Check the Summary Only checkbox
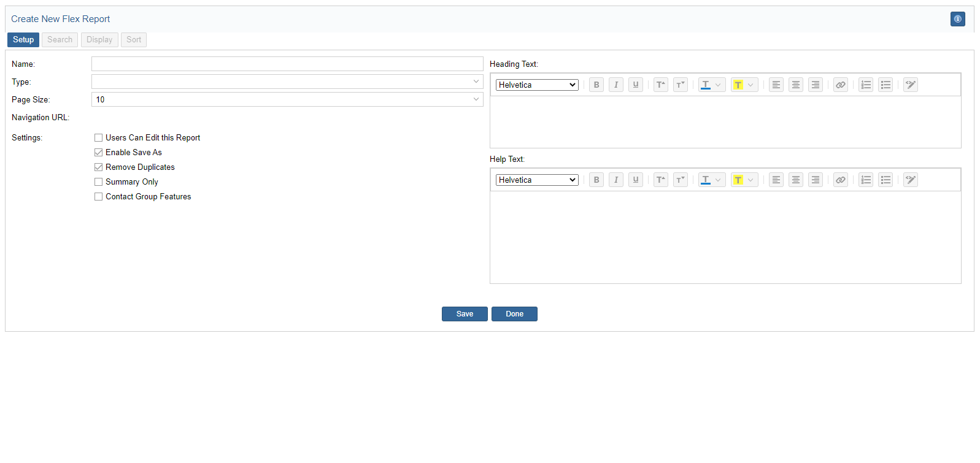The image size is (980, 463). coord(98,182)
